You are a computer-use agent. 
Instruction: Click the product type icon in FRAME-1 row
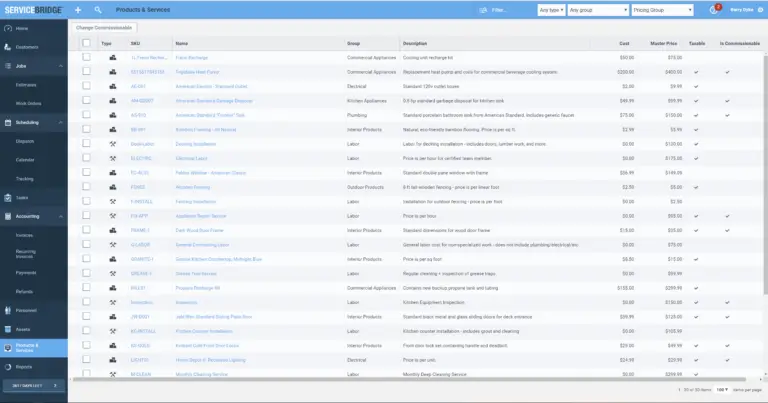(113, 230)
